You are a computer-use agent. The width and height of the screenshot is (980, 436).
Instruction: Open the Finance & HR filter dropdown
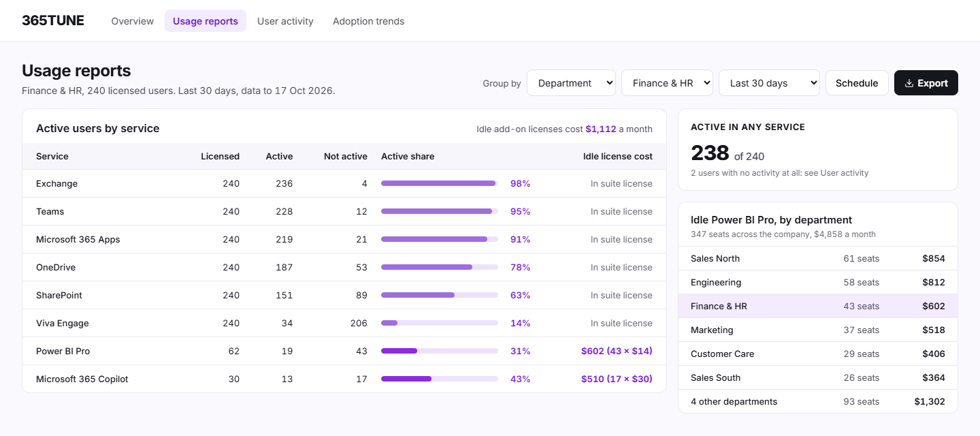[x=667, y=83]
